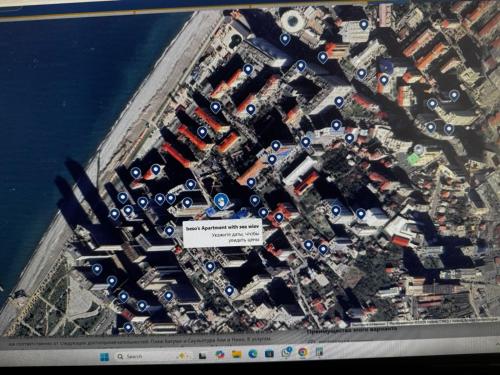500x375 pixels.
Task: Click the topmost right property pin on the map
Action: [x=364, y=25]
